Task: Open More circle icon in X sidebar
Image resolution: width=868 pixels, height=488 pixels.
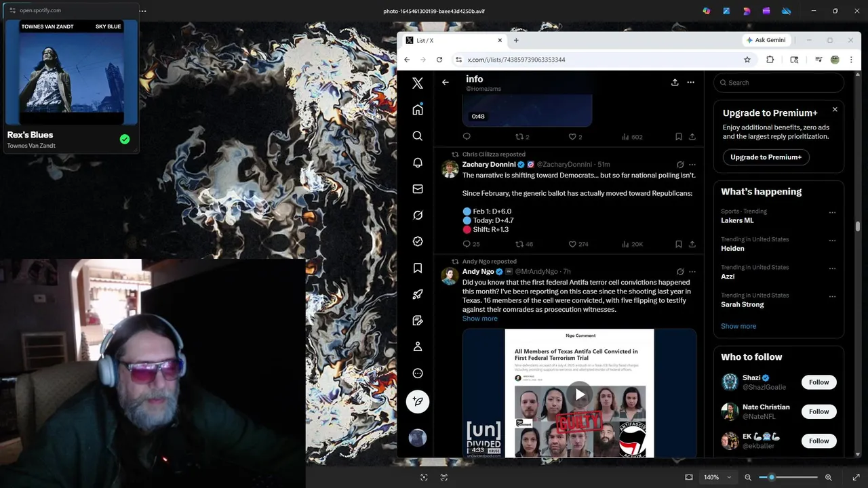Action: (x=418, y=373)
